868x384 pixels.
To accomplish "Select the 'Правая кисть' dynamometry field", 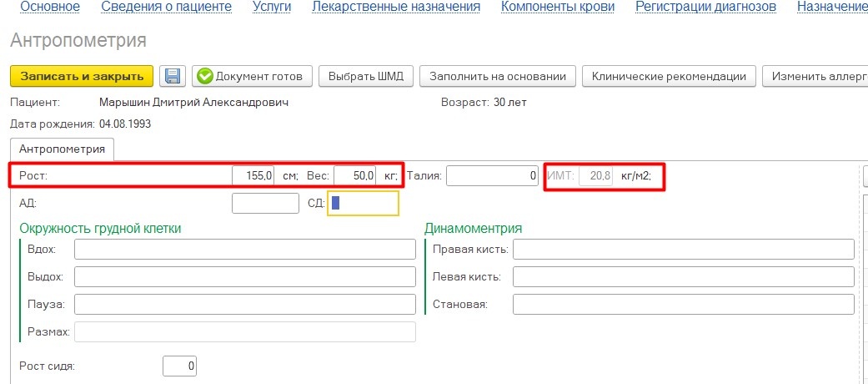I will [683, 250].
